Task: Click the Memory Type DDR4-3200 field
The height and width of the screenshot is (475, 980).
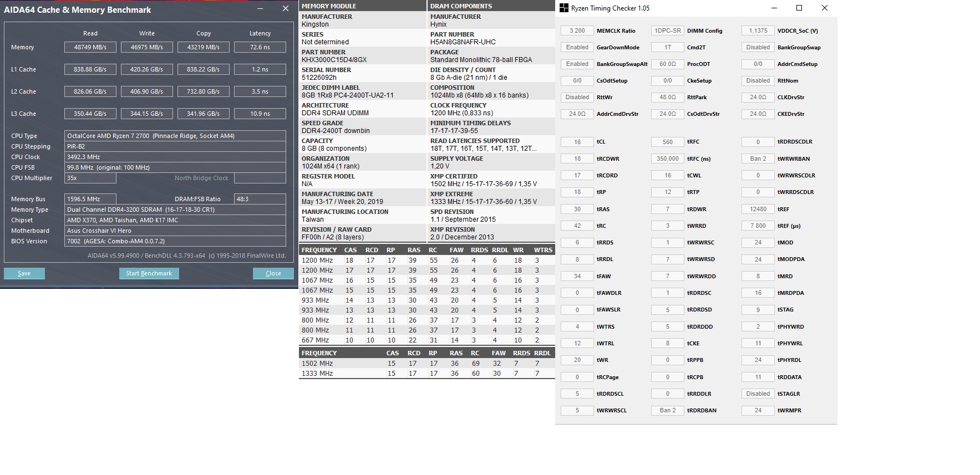Action: click(175, 210)
